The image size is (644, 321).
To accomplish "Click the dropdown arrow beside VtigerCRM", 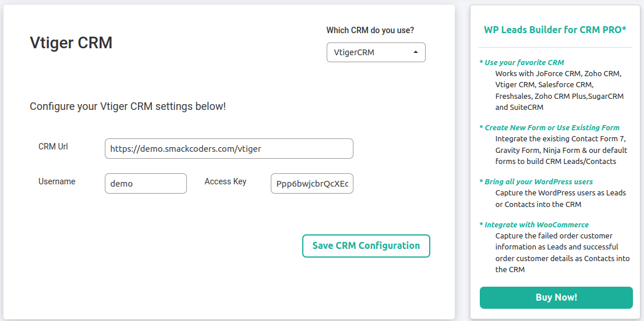I will 416,52.
